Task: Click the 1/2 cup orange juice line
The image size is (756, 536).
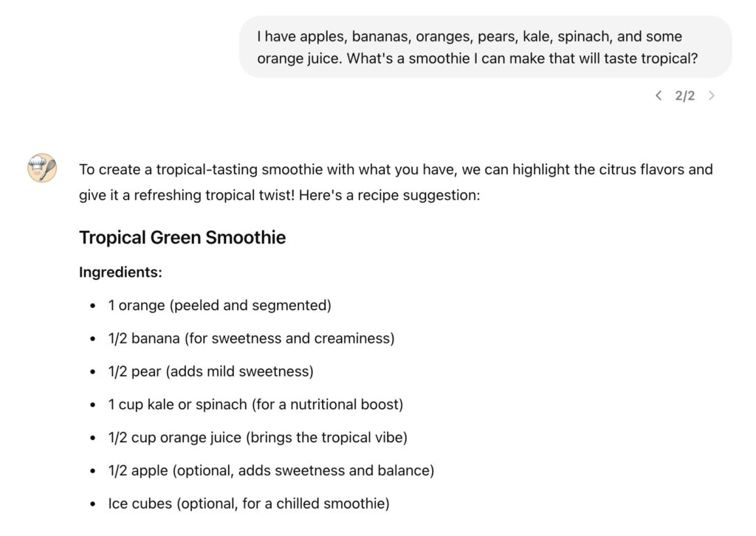Action: 258,437
